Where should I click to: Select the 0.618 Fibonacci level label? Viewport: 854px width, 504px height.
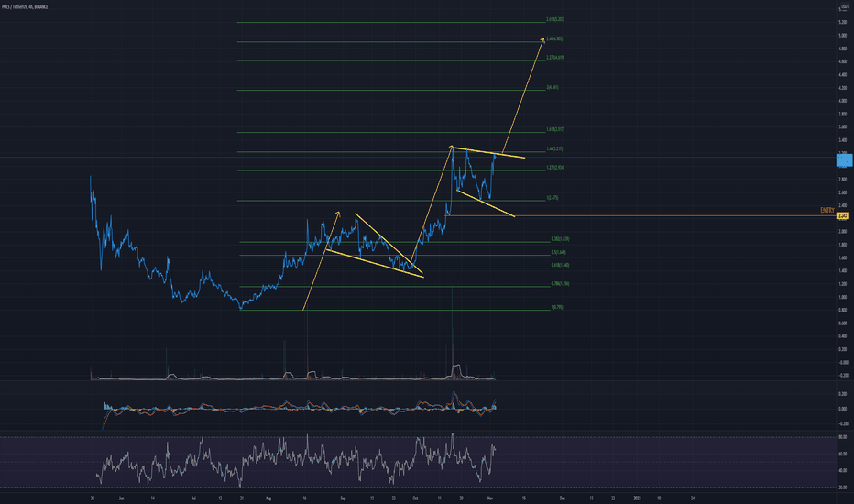[560, 265]
